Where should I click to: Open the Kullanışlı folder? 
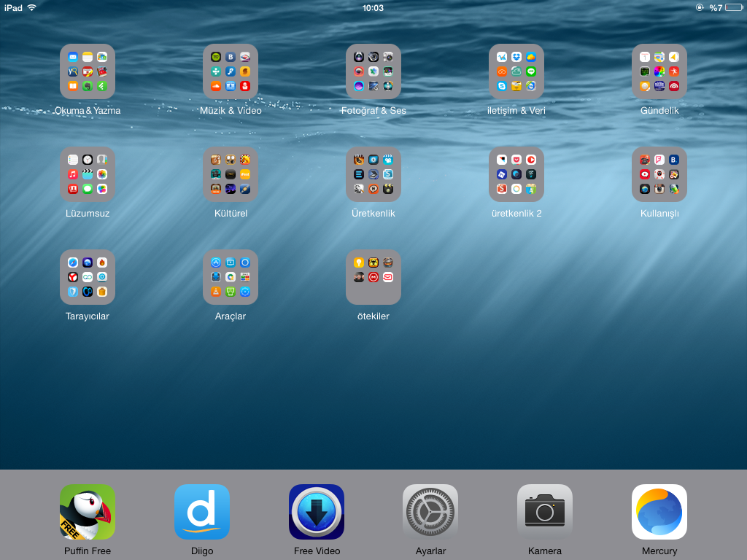pos(659,174)
